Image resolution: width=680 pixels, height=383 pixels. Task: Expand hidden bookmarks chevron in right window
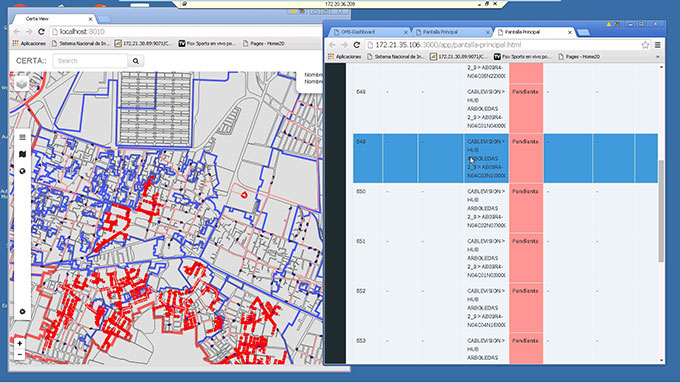(x=657, y=56)
